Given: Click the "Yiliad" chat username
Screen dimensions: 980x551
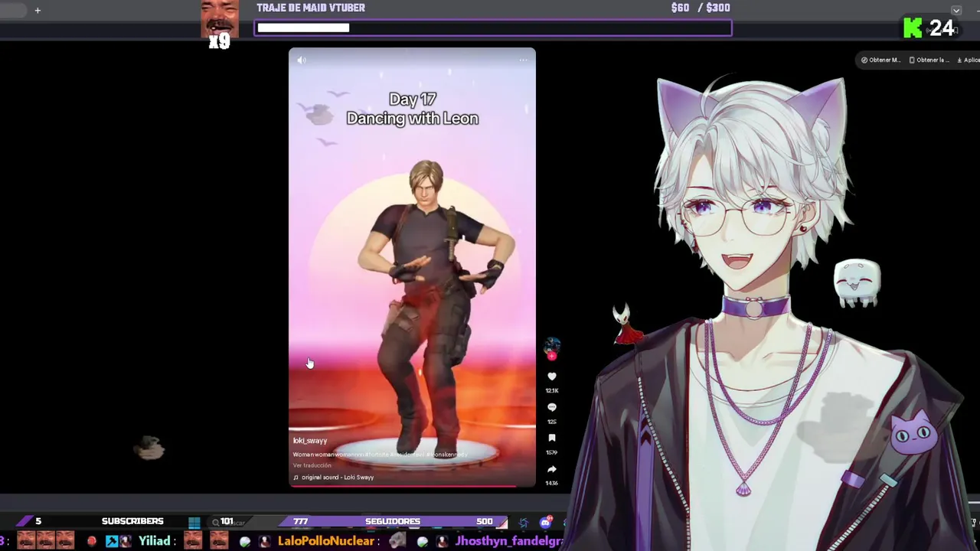Looking at the screenshot, I should pyautogui.click(x=154, y=541).
